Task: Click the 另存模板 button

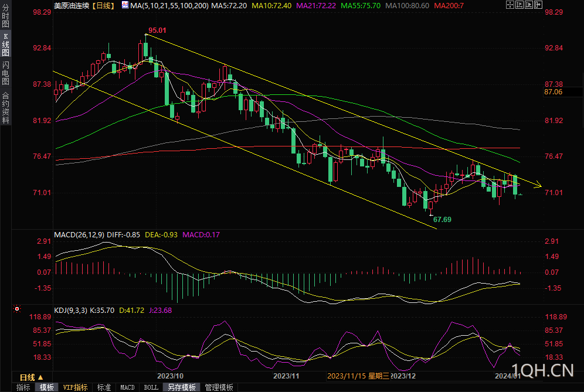Action: point(182,387)
